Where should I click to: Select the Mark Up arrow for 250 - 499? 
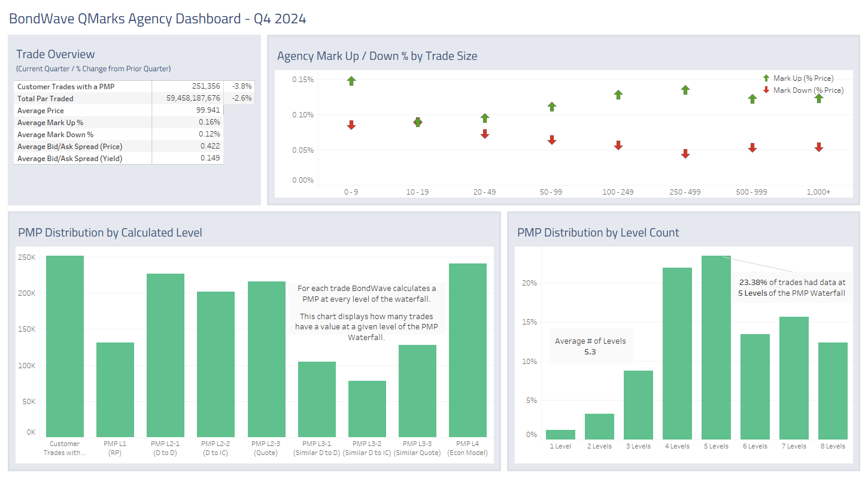pyautogui.click(x=685, y=90)
